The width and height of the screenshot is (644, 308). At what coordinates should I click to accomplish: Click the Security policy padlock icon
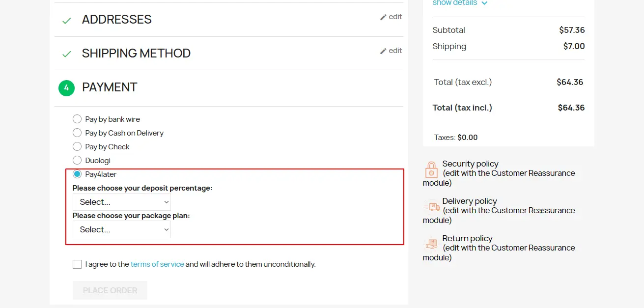click(x=431, y=170)
